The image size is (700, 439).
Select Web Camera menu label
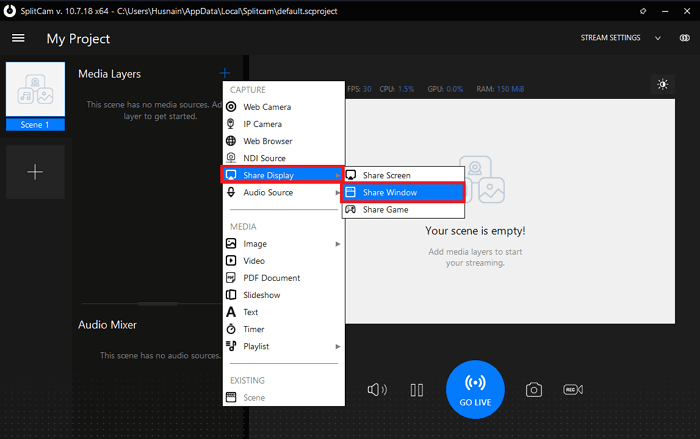coord(267,107)
